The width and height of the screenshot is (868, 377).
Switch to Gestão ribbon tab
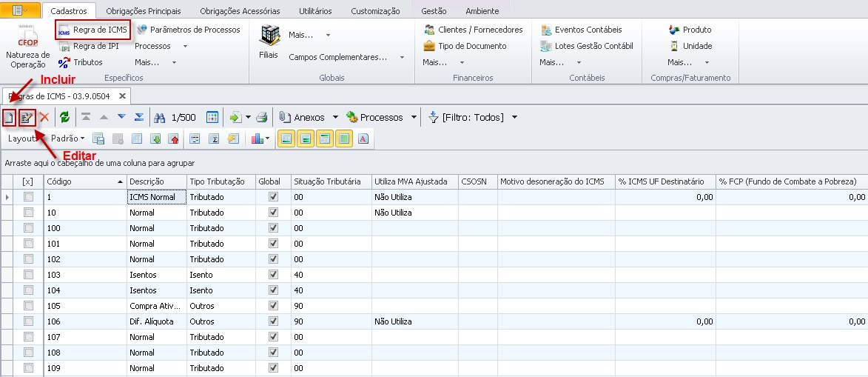(x=434, y=10)
